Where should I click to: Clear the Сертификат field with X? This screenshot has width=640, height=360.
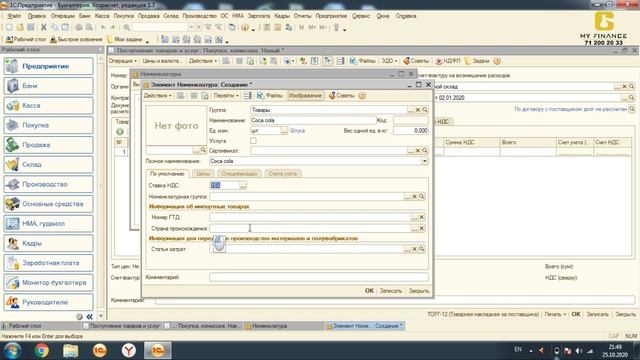tap(418, 151)
